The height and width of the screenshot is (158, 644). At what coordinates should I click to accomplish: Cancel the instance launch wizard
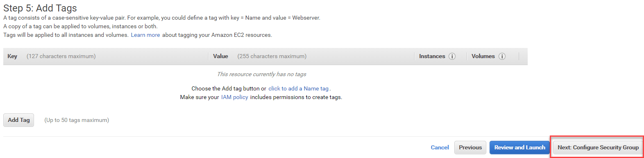pos(440,147)
